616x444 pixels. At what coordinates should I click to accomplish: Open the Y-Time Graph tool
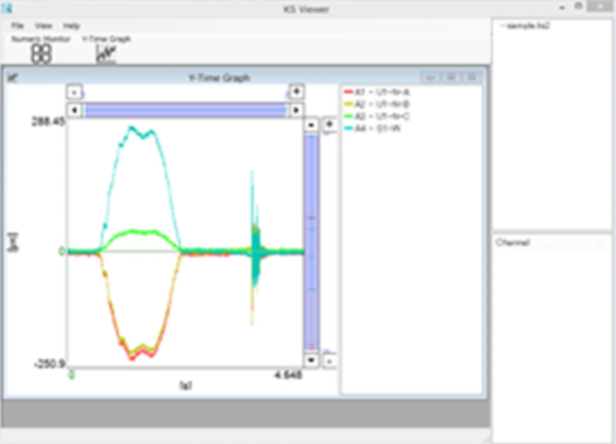tap(105, 53)
